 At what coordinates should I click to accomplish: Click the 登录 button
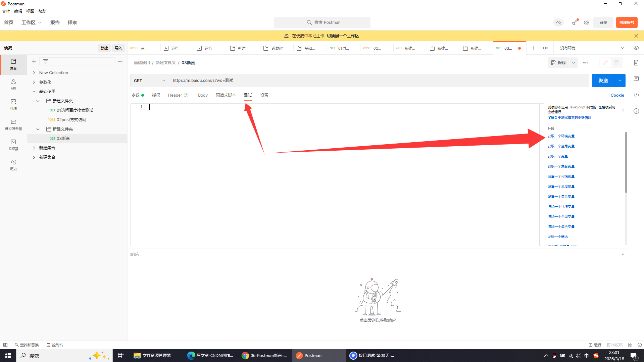point(603,22)
